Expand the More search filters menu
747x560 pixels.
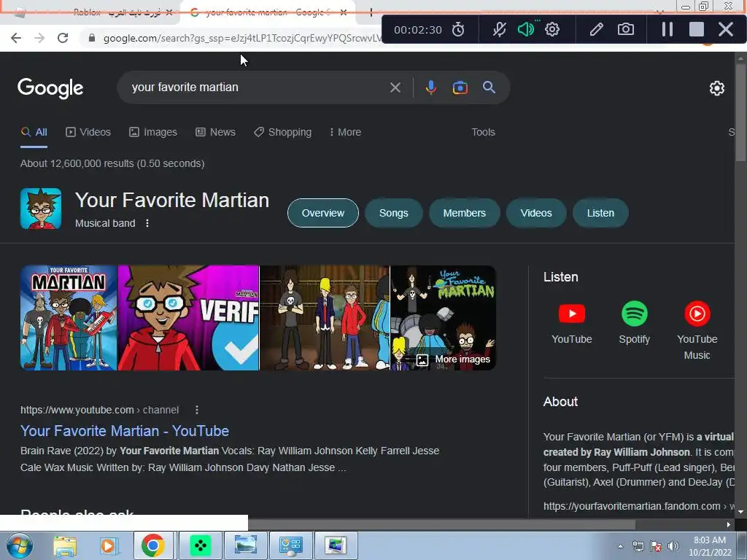pyautogui.click(x=345, y=133)
